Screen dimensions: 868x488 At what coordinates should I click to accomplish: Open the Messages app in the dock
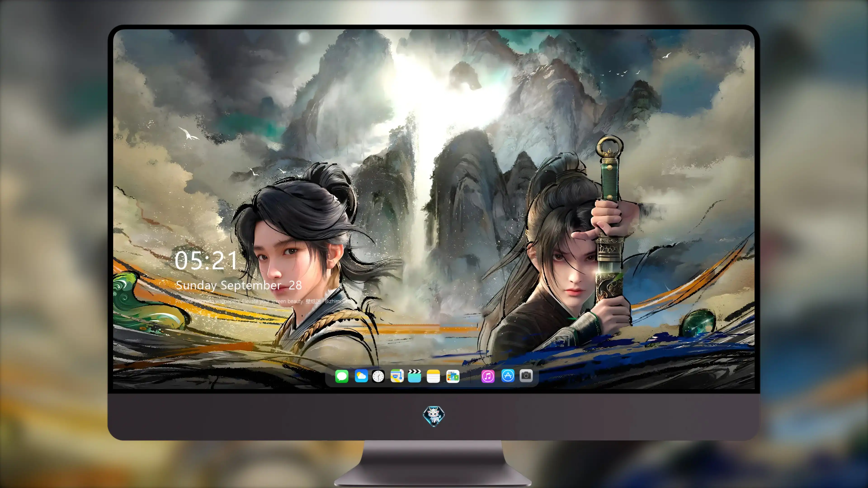[x=342, y=376]
